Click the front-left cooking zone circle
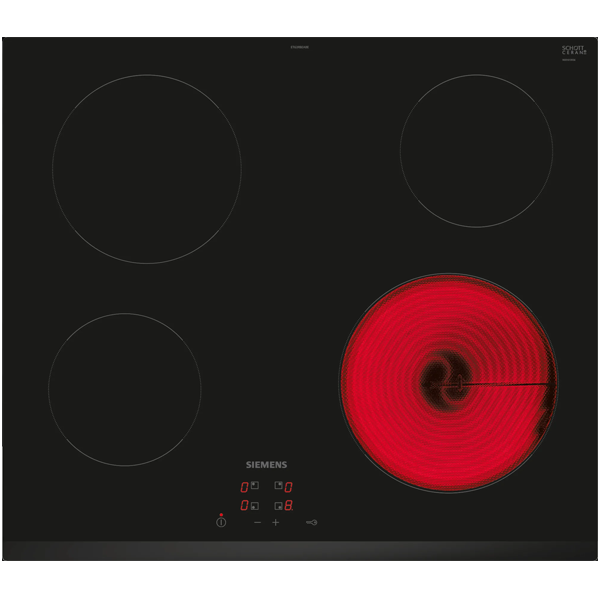Image resolution: width=600 pixels, height=600 pixels. (124, 389)
